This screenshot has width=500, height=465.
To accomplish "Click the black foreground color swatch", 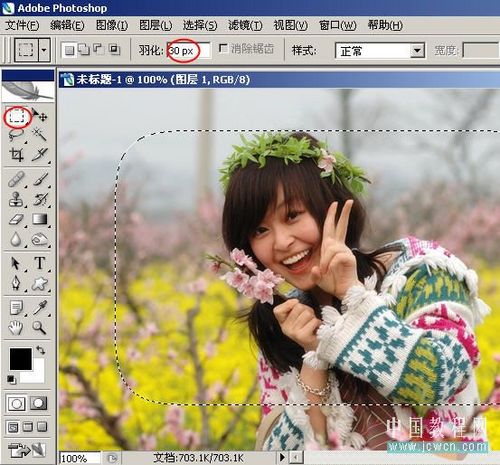I will 20,359.
